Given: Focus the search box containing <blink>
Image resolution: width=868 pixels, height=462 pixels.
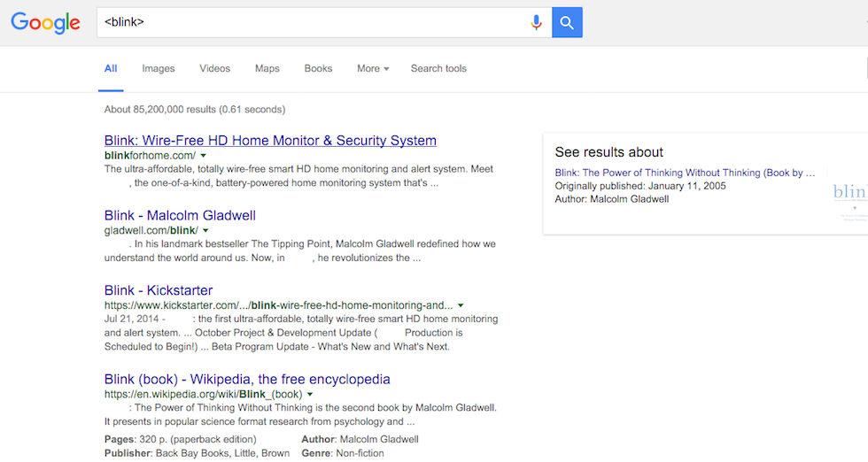Looking at the screenshot, I should 324,23.
